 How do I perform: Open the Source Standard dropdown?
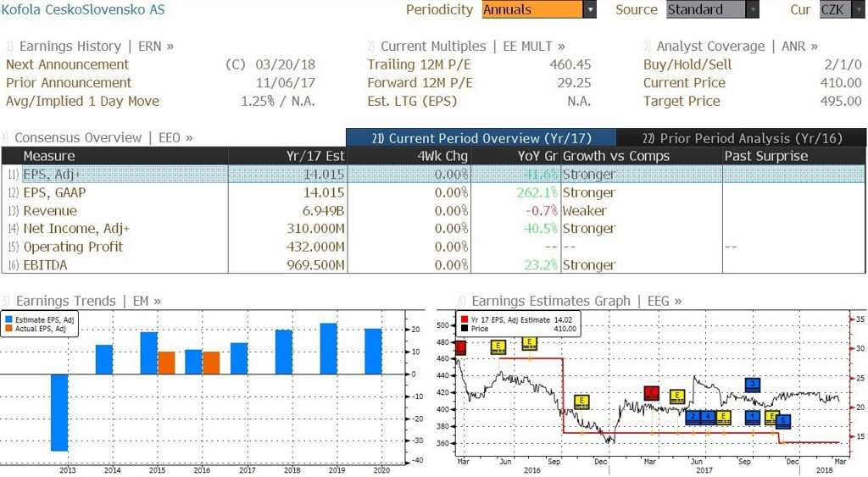pyautogui.click(x=753, y=9)
